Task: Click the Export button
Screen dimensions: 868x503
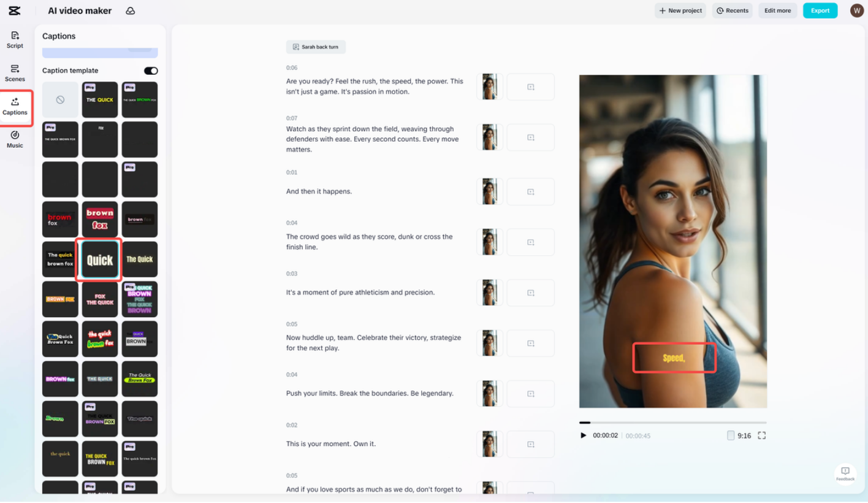Action: point(820,10)
